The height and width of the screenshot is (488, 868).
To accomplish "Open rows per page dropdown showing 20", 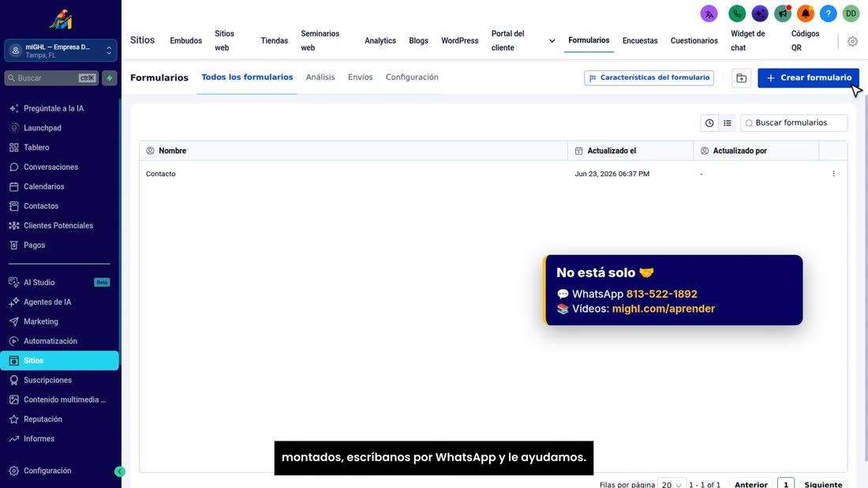I will (x=672, y=485).
